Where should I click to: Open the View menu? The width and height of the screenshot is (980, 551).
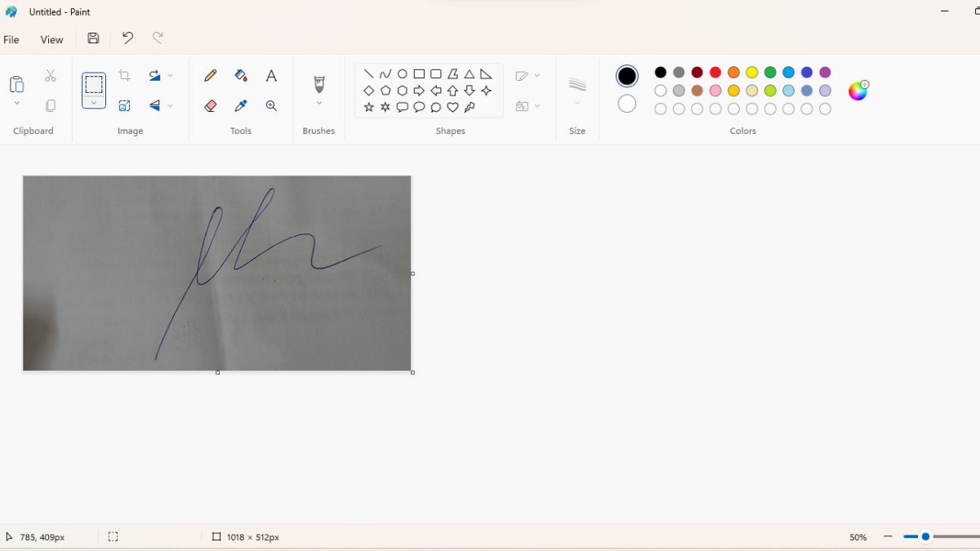(x=51, y=39)
